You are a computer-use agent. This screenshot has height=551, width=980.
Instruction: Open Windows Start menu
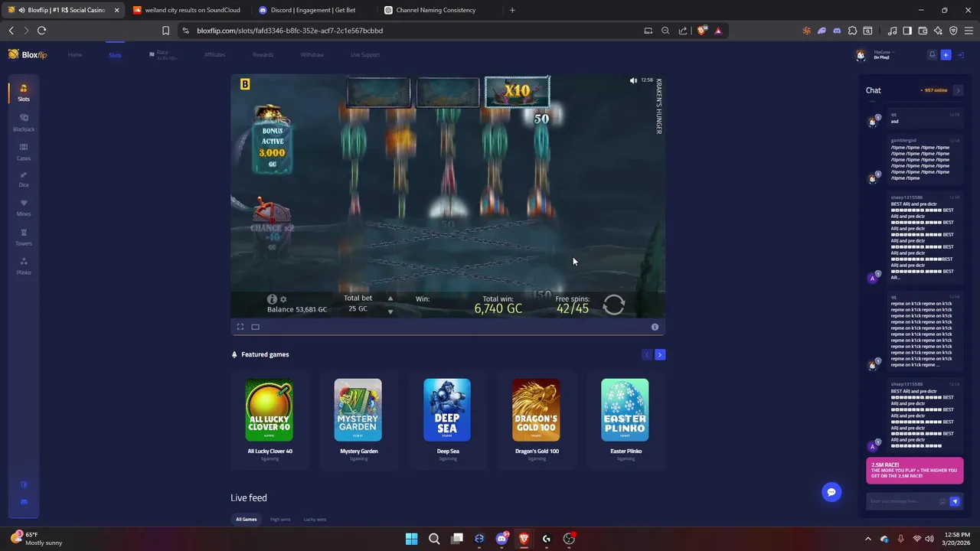click(x=411, y=539)
